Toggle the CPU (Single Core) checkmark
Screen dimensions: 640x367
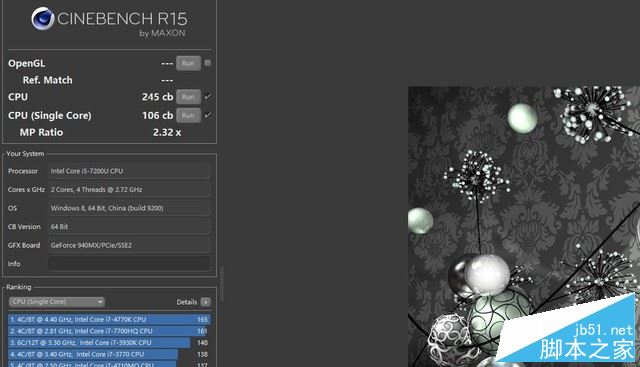208,115
